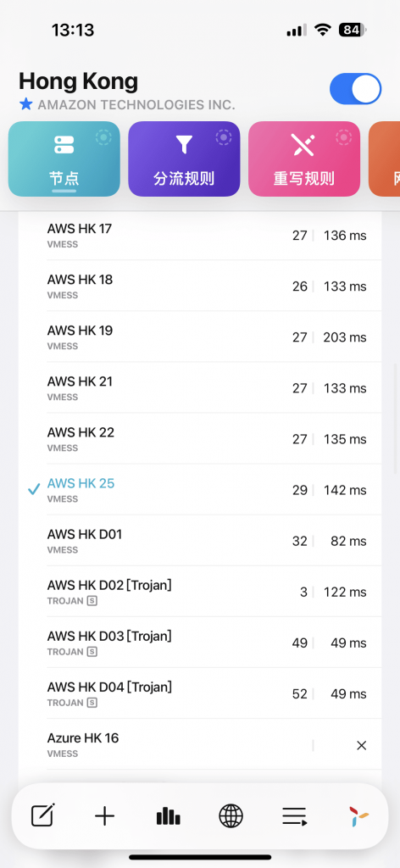
Task: Toggle the main connection switch off
Action: pos(355,88)
